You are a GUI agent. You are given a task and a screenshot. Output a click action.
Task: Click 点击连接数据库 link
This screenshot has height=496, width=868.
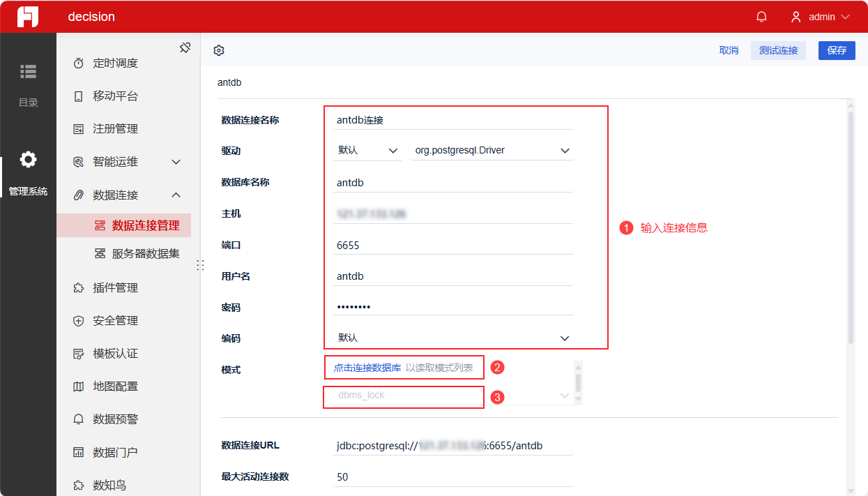tap(367, 368)
